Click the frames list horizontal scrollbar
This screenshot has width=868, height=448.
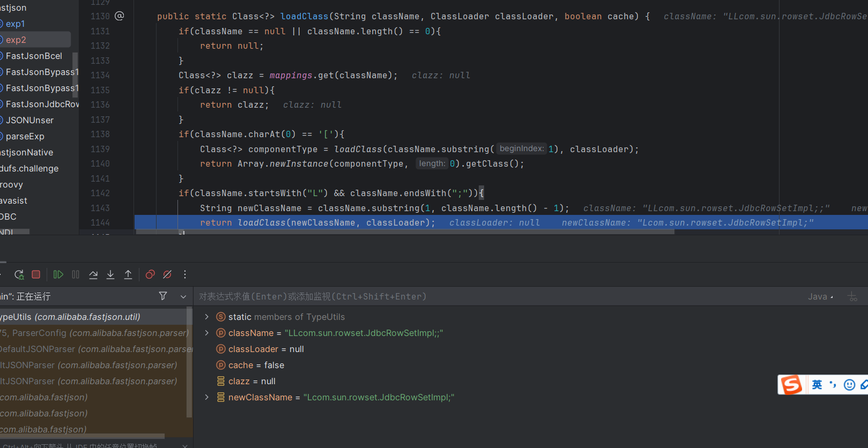(x=82, y=436)
